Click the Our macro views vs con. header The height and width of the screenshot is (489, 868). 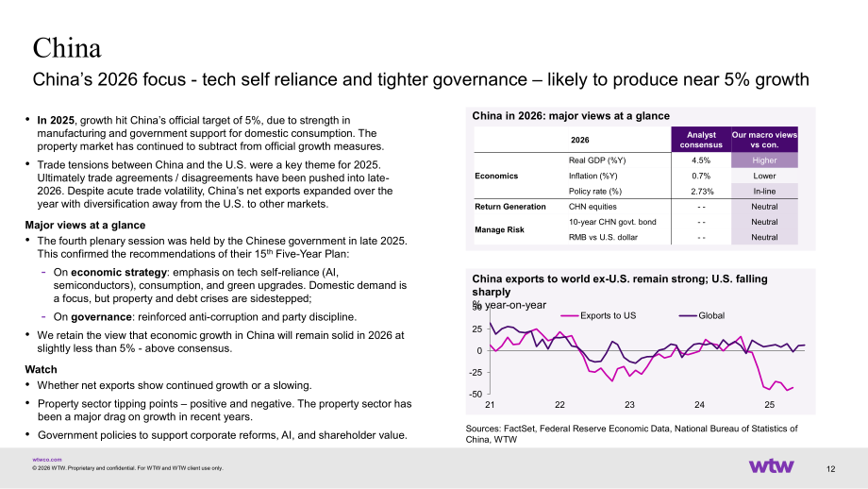(764, 140)
